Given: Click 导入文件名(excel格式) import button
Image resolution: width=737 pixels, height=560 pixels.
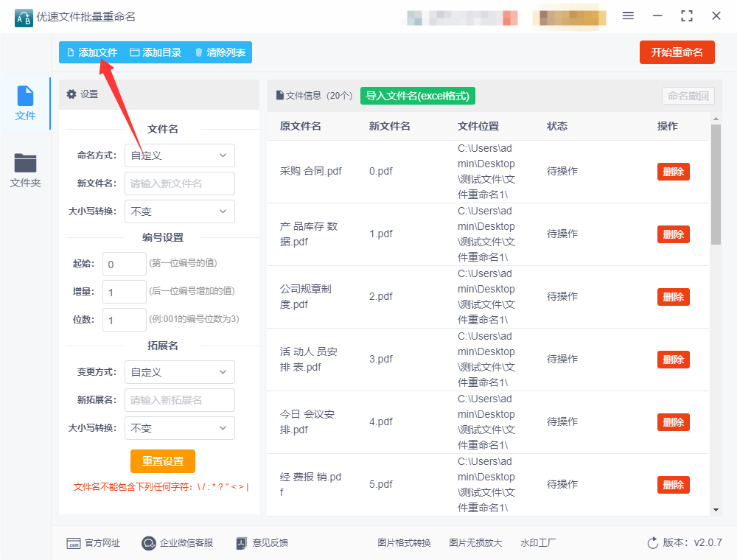Looking at the screenshot, I should tap(418, 96).
